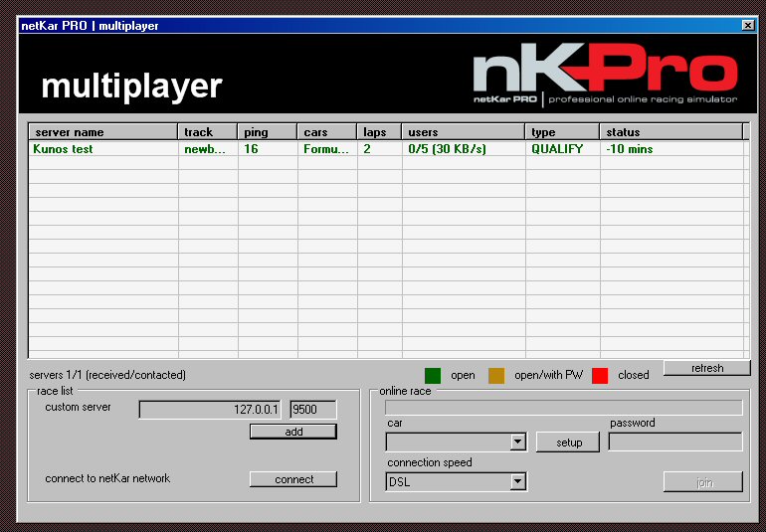Click the QUALIFY type cell
Viewport: 766px width, 532px height.
pos(557,149)
